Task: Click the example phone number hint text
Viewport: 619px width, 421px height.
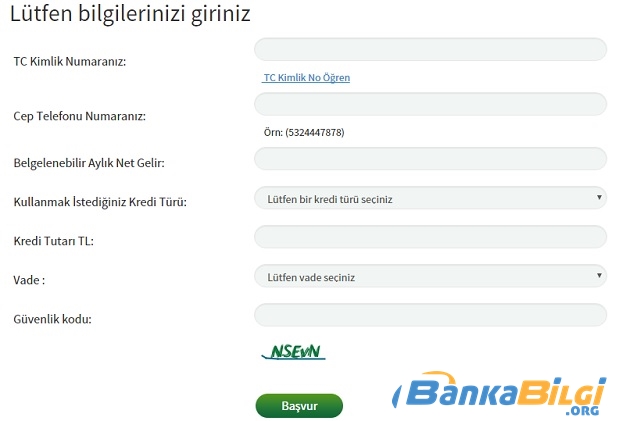Action: tap(304, 132)
